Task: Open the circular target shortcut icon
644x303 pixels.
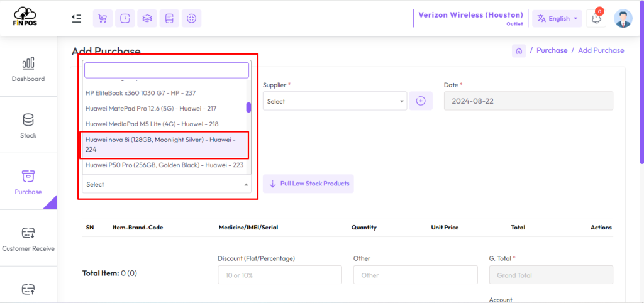Action: pyautogui.click(x=191, y=18)
